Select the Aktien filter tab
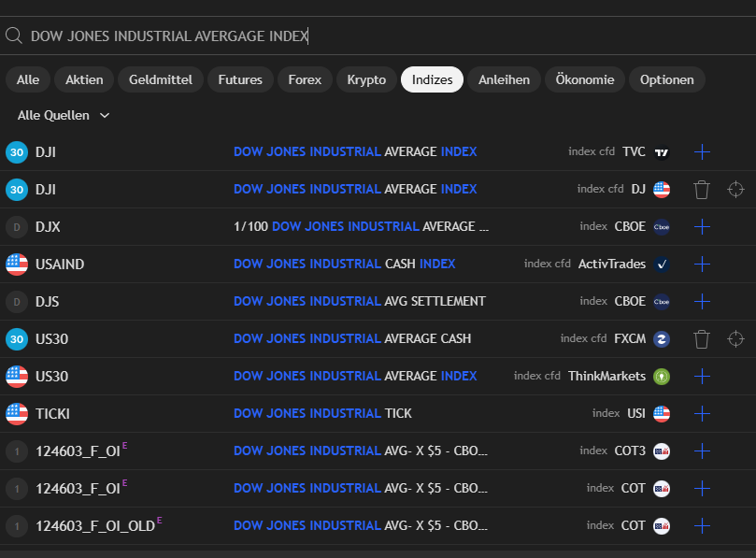The image size is (756, 558). pyautogui.click(x=84, y=80)
